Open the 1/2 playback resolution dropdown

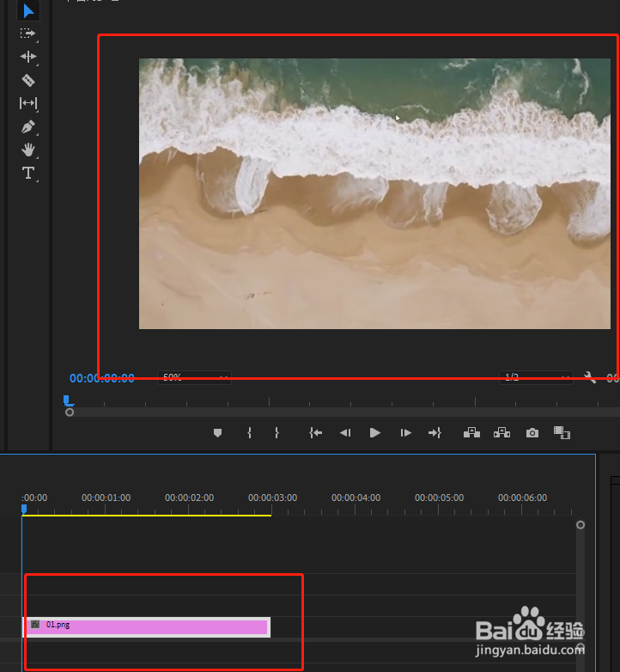click(536, 377)
